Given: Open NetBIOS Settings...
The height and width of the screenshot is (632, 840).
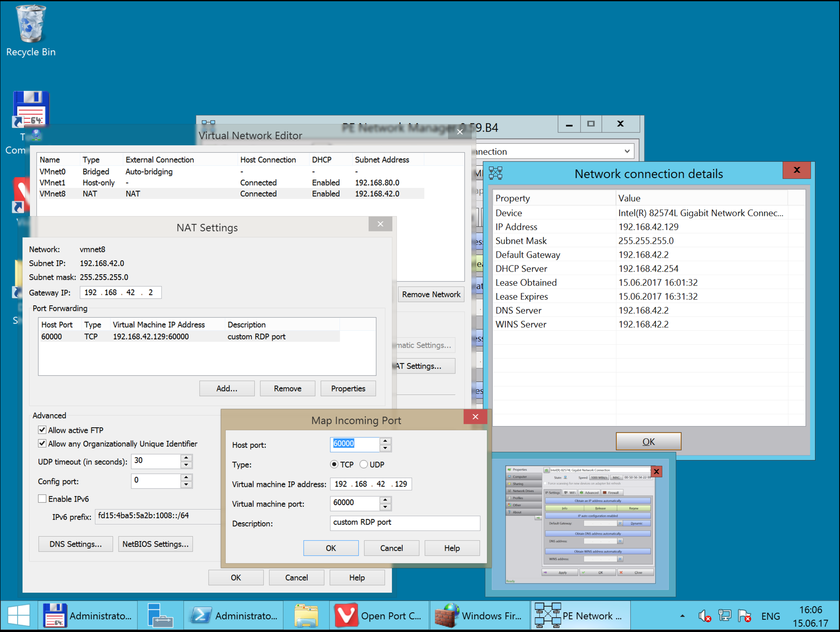Looking at the screenshot, I should click(x=155, y=544).
